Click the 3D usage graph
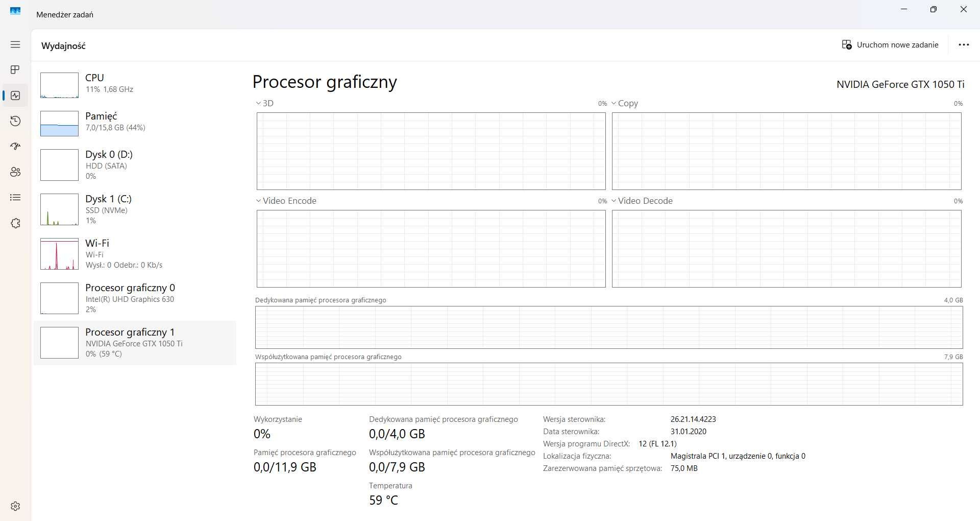Screen dimensions: 980x521 click(431, 151)
